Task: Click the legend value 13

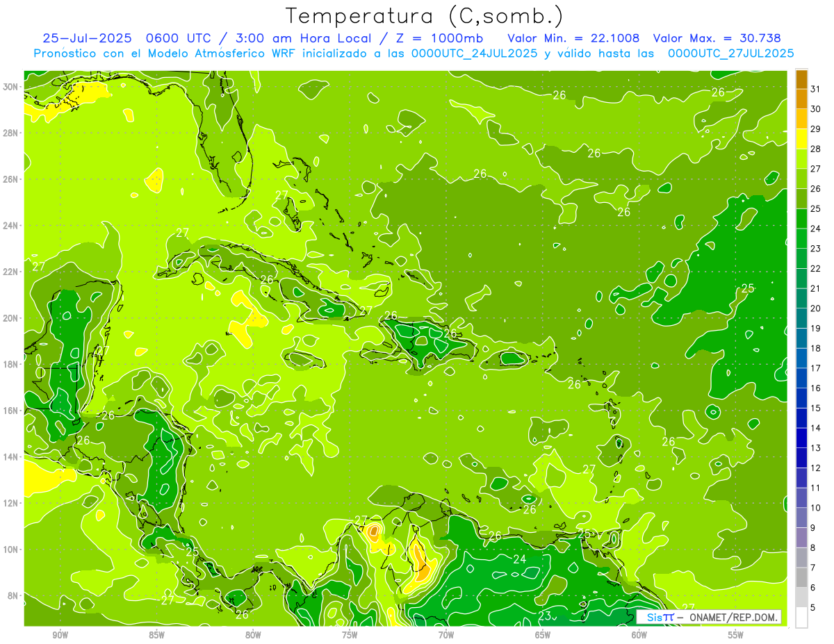Action: point(816,448)
